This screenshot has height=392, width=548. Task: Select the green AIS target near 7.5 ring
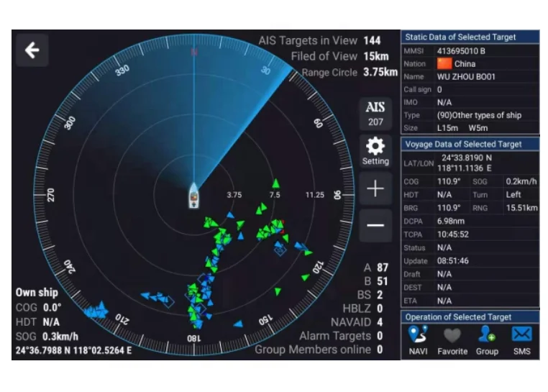pyautogui.click(x=276, y=183)
